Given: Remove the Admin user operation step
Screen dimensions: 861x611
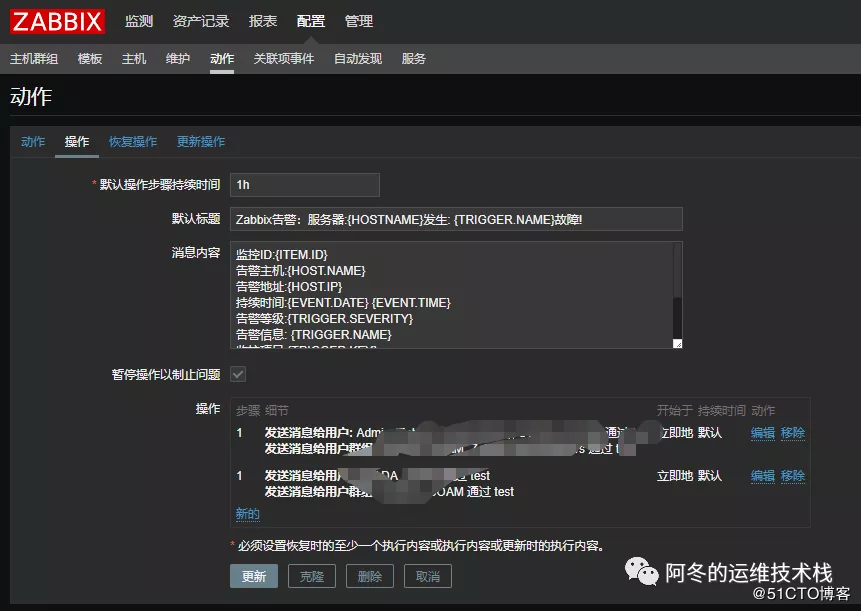Looking at the screenshot, I should pyautogui.click(x=793, y=433).
